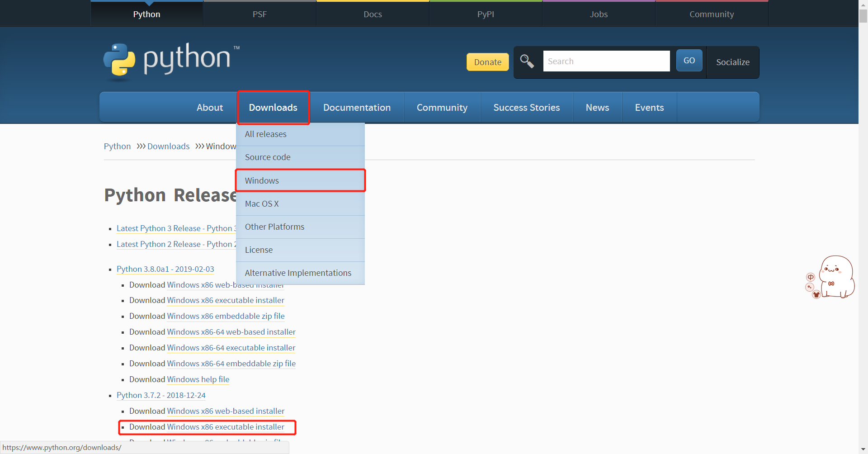Download 3.8.0a1 Windows x86-64 executable installer
The height and width of the screenshot is (454, 868).
(231, 348)
